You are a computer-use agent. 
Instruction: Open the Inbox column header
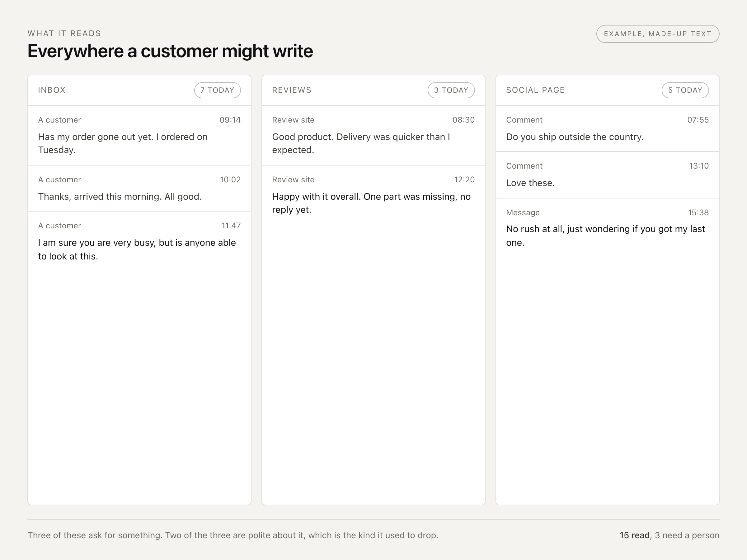(139, 90)
